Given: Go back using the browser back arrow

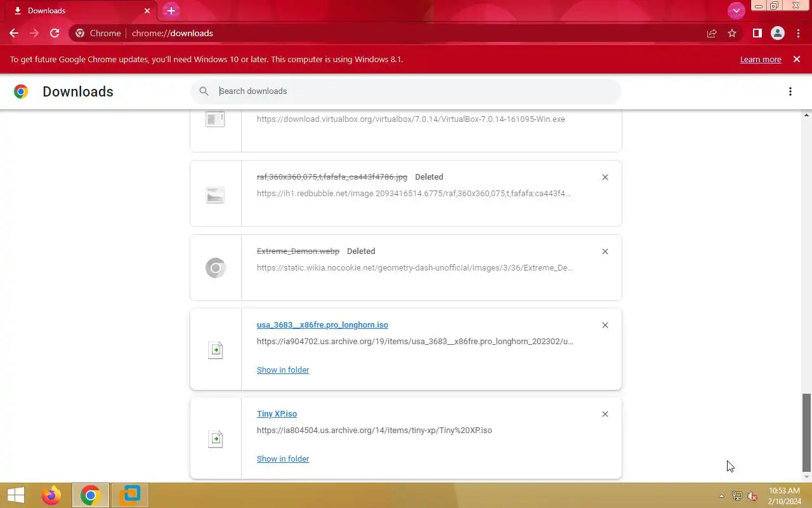Looking at the screenshot, I should click(x=14, y=33).
